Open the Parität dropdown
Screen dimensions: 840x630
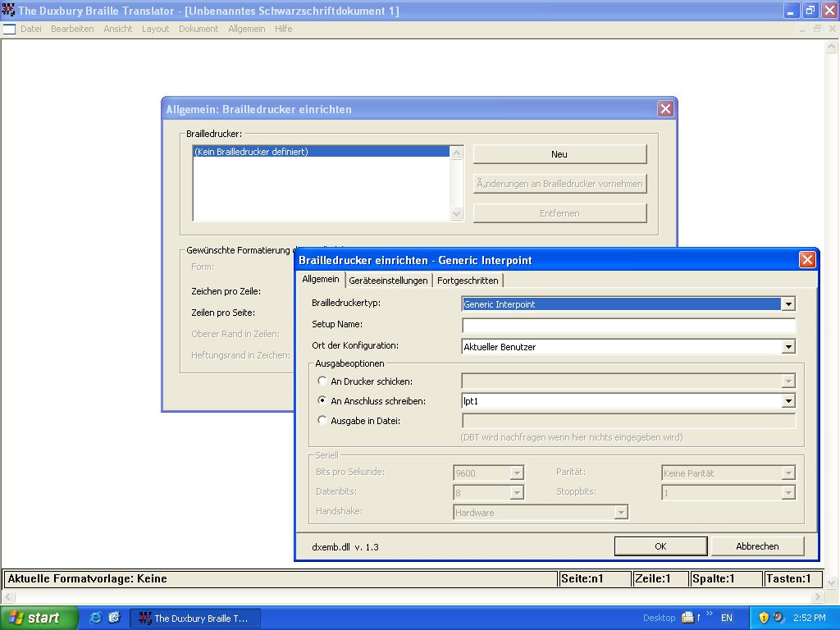tap(788, 473)
